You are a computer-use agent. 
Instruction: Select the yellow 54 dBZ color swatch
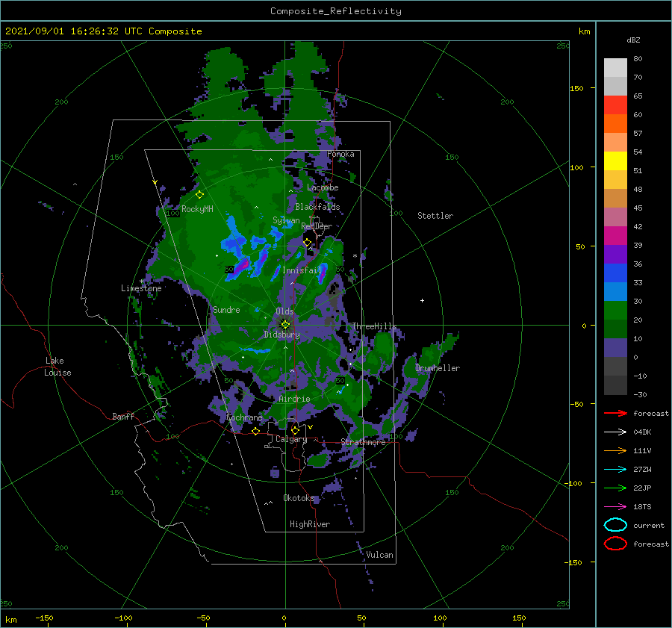(x=615, y=161)
